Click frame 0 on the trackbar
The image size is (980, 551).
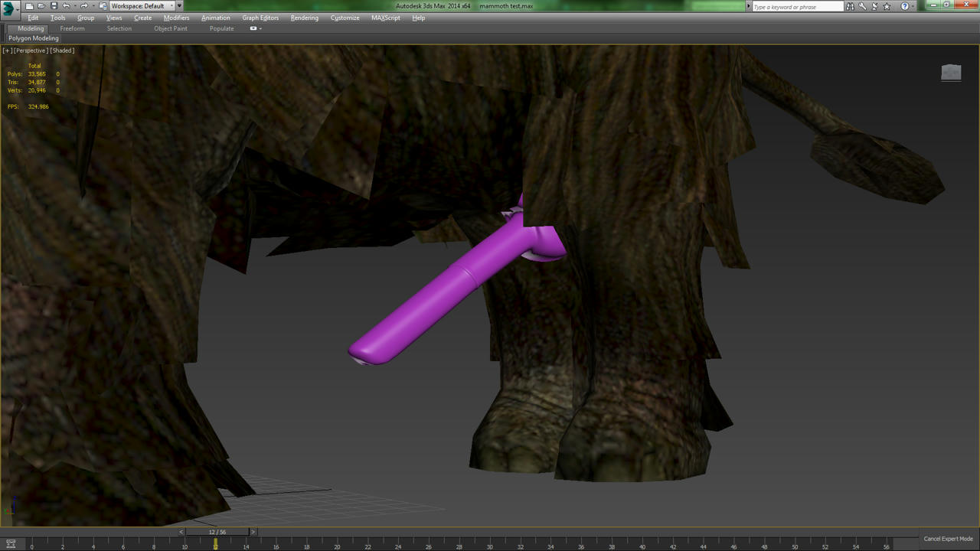point(31,545)
